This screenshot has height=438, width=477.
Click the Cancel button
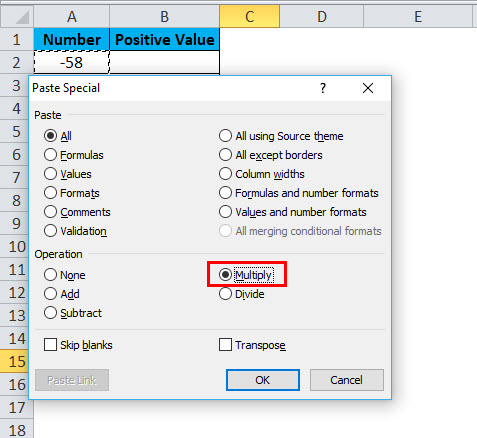[347, 380]
